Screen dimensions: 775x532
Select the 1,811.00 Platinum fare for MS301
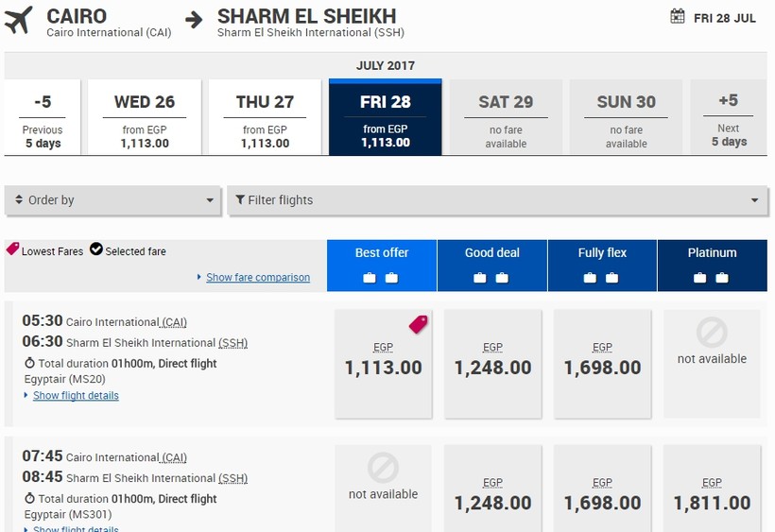712,498
